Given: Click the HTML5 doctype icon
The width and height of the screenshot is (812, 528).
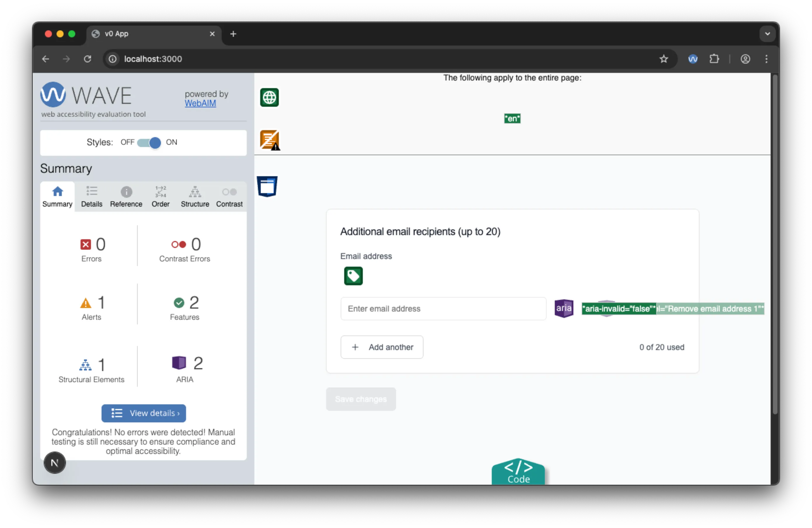Looking at the screenshot, I should [267, 186].
